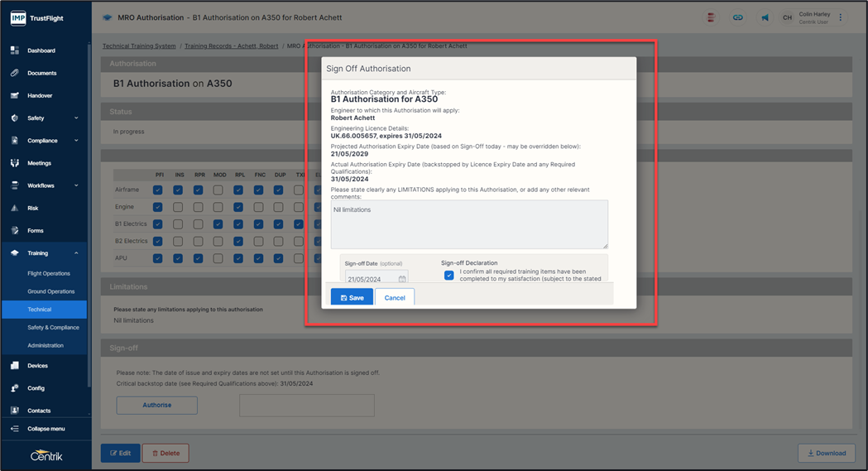
Task: Toggle APU RPR checkbox
Action: click(x=199, y=258)
